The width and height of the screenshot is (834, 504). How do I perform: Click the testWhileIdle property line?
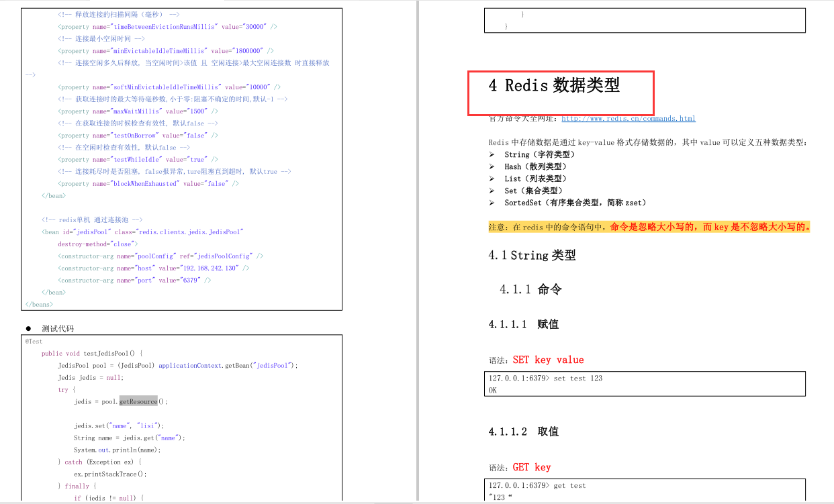138,160
